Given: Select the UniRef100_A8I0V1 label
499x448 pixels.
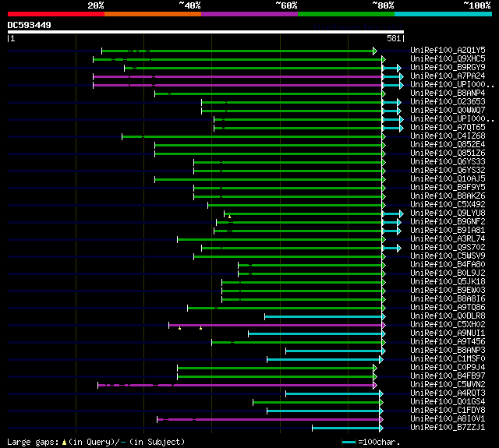Looking at the screenshot, I should (x=448, y=419).
